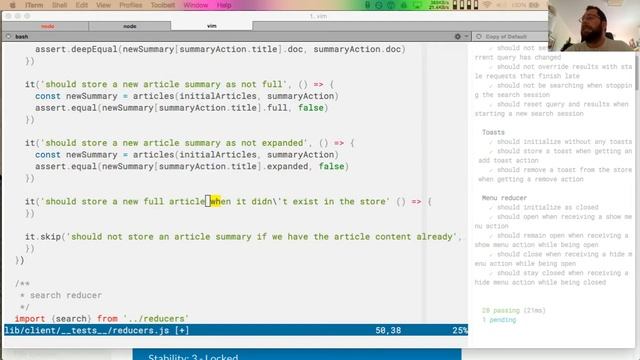Click the import {search} from '../reducers' line
This screenshot has width=640, height=360.
click(102, 318)
